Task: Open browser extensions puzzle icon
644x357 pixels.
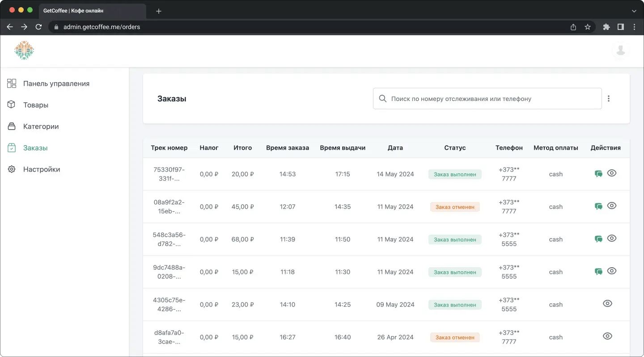Action: click(606, 27)
